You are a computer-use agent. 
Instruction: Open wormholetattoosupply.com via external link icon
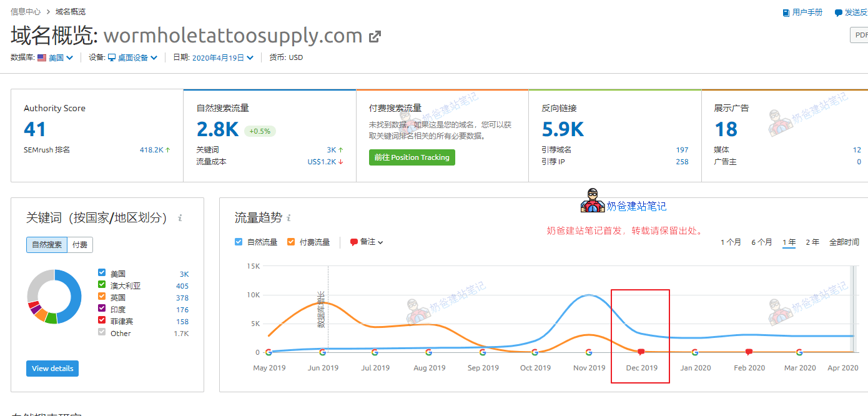tap(373, 36)
